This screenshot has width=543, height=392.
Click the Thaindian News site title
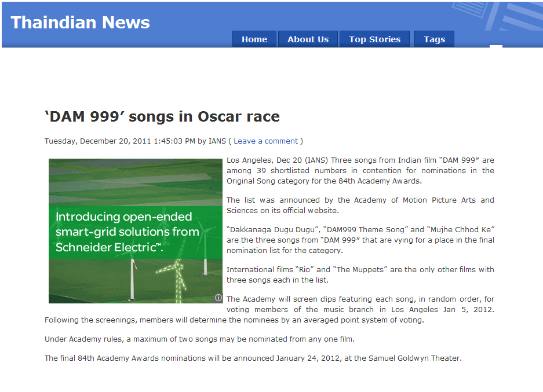click(x=81, y=23)
